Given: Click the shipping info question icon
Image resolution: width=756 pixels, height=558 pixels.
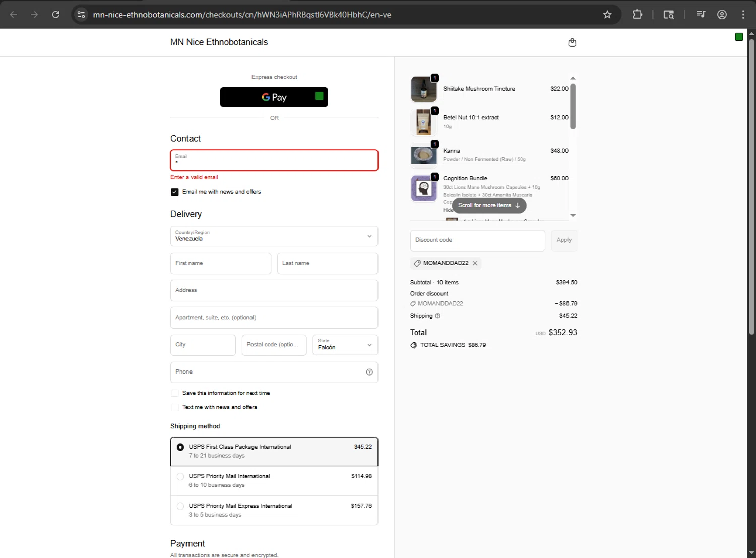Looking at the screenshot, I should tap(438, 316).
